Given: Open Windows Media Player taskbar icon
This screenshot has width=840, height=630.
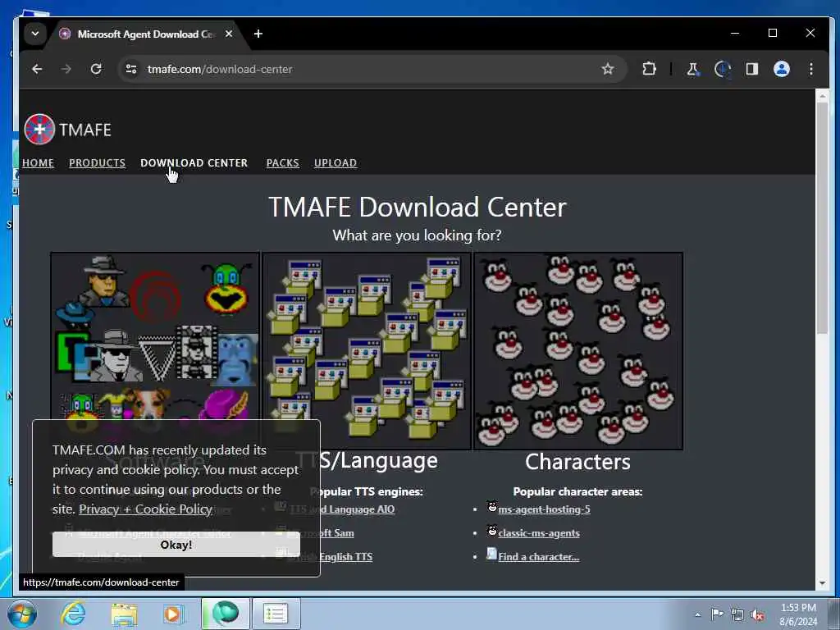Looking at the screenshot, I should click(x=173, y=614).
